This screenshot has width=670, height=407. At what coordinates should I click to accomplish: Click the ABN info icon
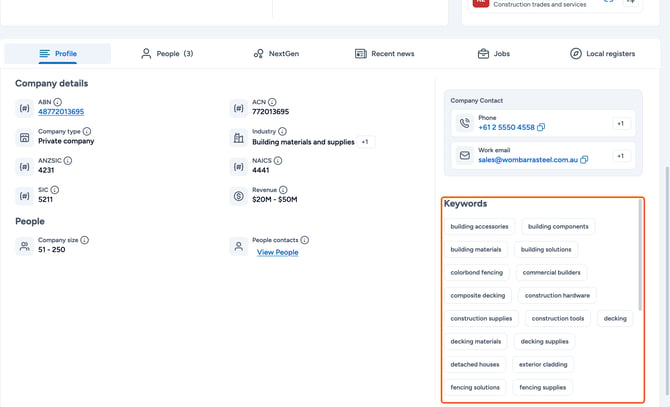click(58, 102)
